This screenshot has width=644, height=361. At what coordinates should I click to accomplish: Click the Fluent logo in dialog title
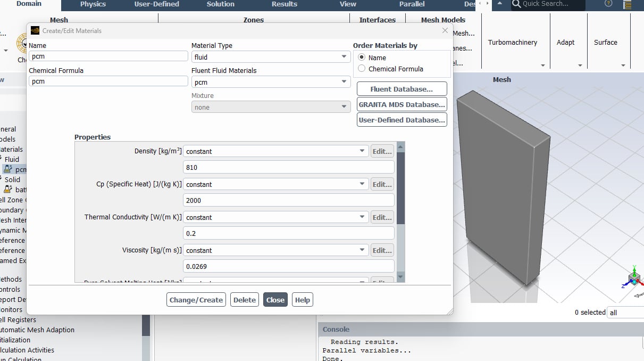click(x=35, y=31)
